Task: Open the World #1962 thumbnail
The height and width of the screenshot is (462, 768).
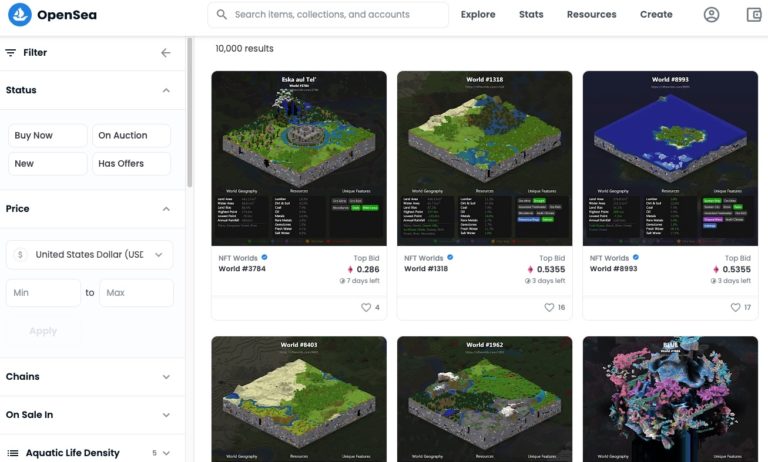Action: click(484, 399)
